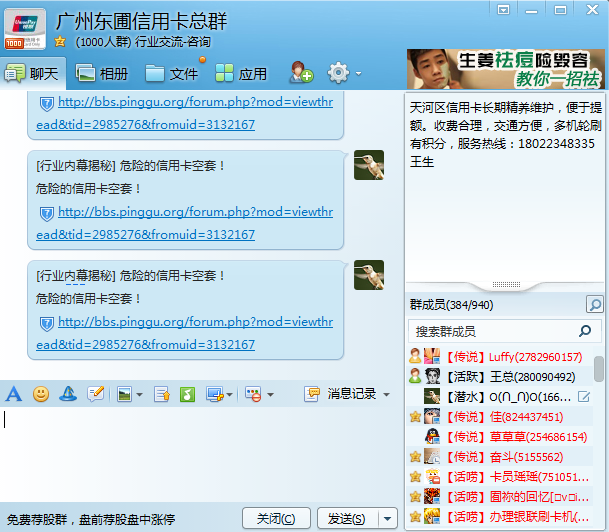Open the 文件 tab
The width and height of the screenshot is (609, 532).
click(171, 73)
